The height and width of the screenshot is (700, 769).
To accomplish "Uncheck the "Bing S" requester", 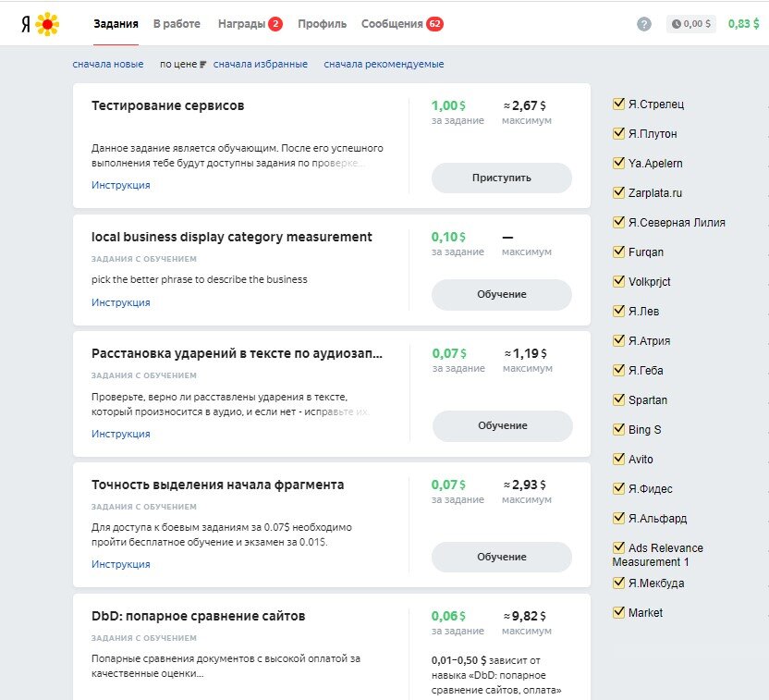I will (617, 429).
